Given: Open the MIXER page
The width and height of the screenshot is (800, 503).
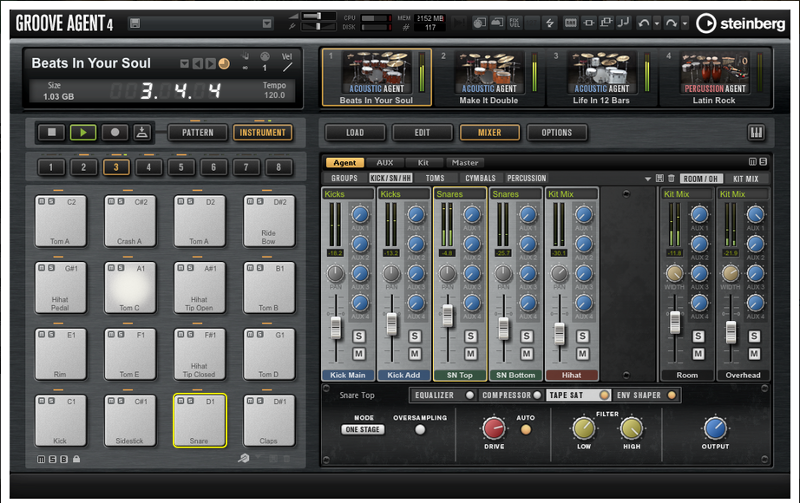Looking at the screenshot, I should pyautogui.click(x=489, y=133).
